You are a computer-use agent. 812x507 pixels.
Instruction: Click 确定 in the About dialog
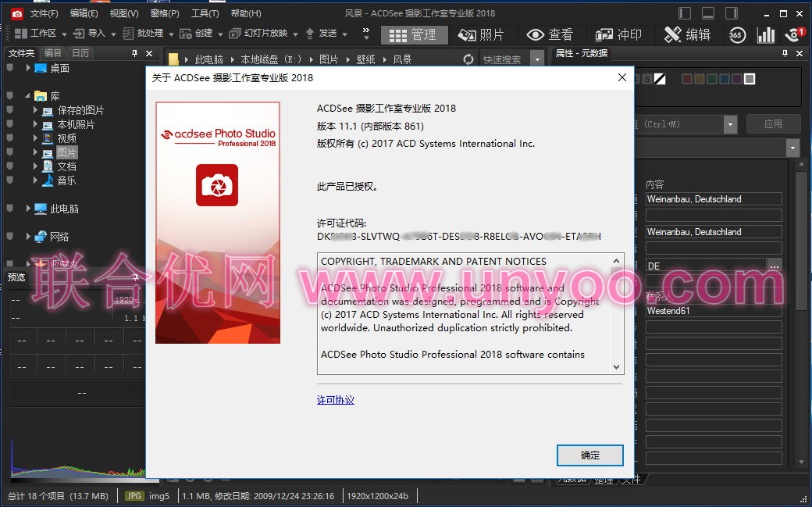[x=589, y=455]
